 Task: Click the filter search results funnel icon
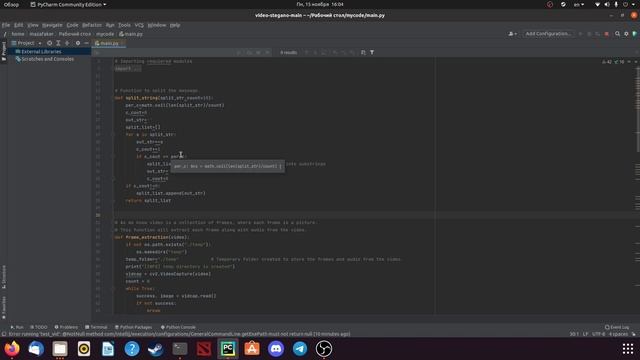372,52
